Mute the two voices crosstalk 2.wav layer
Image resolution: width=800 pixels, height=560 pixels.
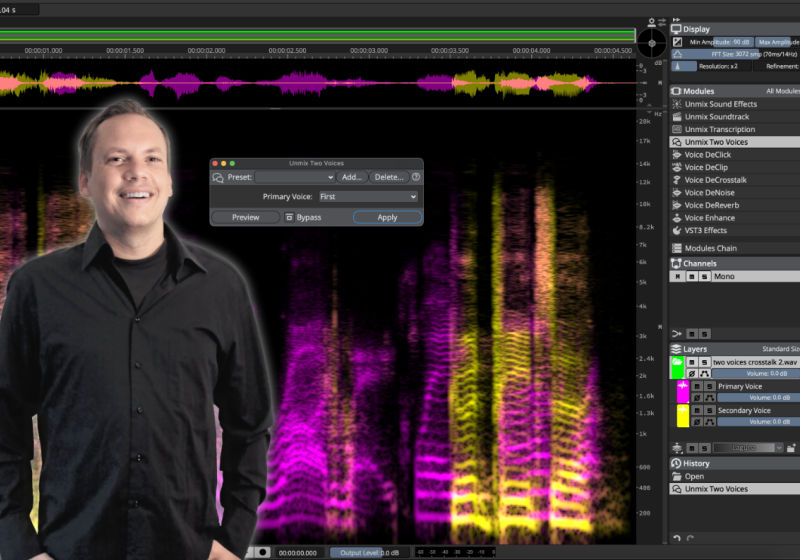(x=692, y=362)
